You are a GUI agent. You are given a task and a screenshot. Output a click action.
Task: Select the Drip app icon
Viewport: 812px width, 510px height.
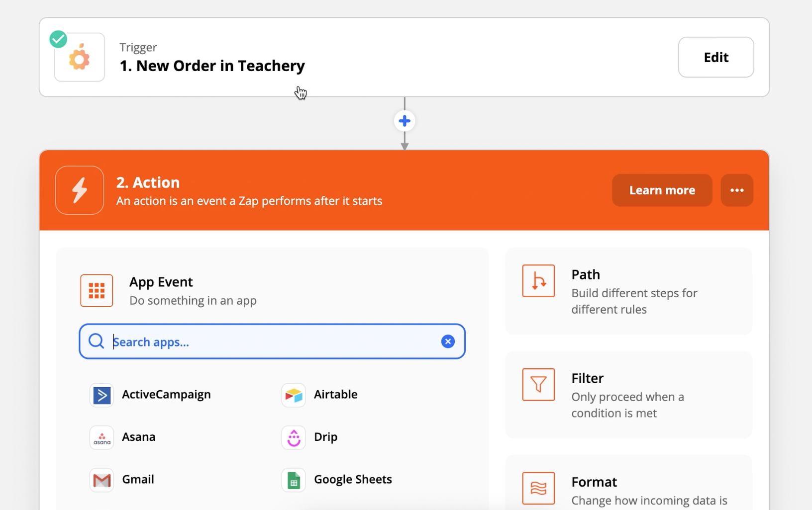pos(294,437)
